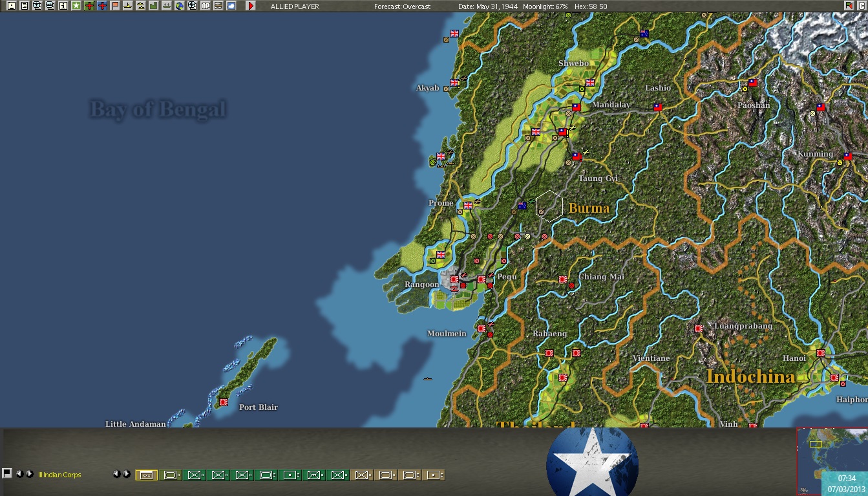Open the green factory industry toolbar icon
Viewport: 868px width, 496px height.
tap(154, 6)
